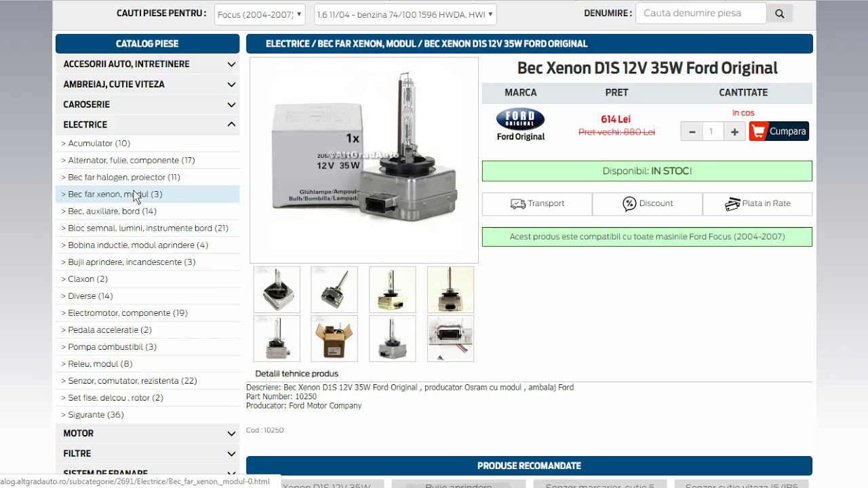Select the first xenon bulb thumbnail
The image size is (868, 488).
click(x=277, y=289)
